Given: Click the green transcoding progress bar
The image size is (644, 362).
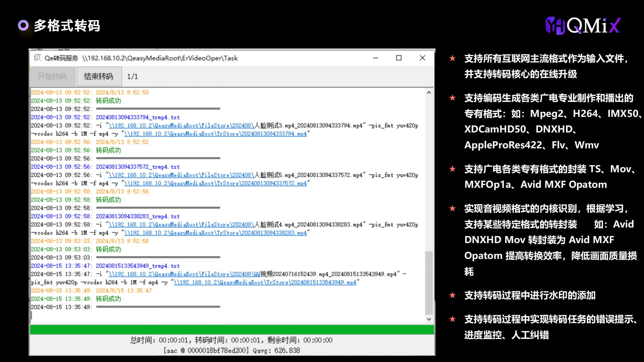Looking at the screenshot, I should click(232, 330).
